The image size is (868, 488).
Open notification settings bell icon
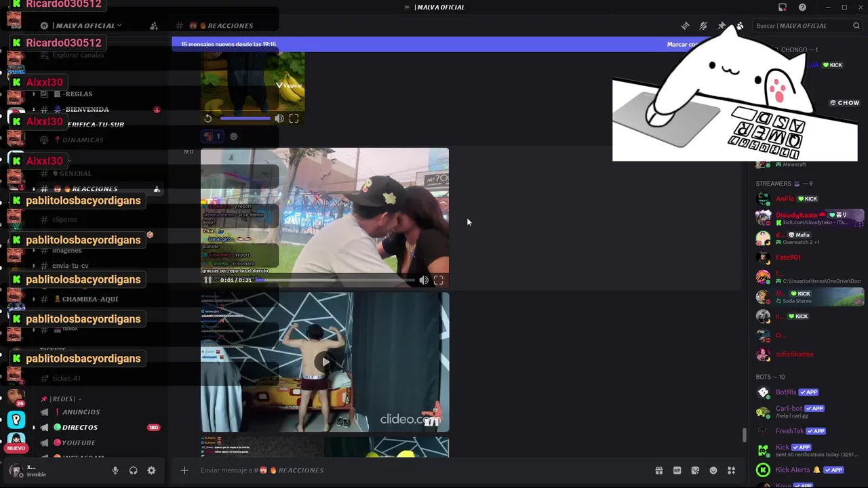pyautogui.click(x=703, y=26)
